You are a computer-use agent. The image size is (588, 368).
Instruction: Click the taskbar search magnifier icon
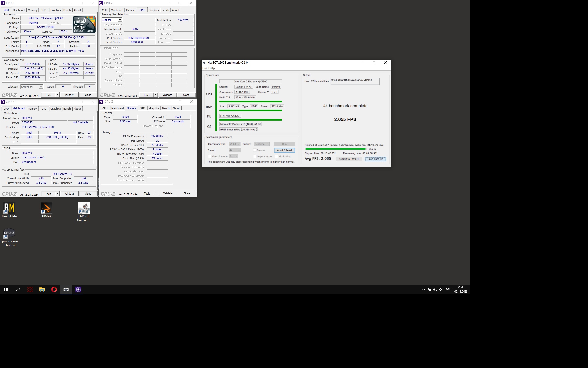click(x=18, y=289)
